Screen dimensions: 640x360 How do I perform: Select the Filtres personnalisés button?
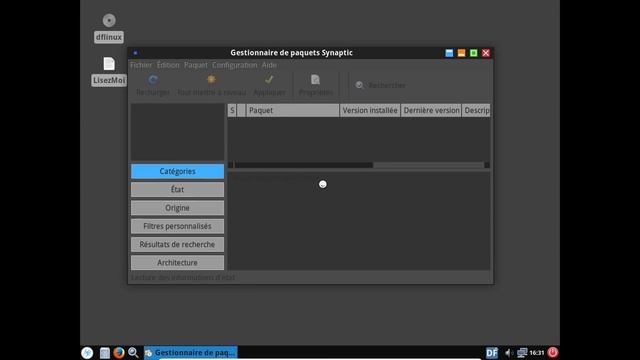(178, 226)
